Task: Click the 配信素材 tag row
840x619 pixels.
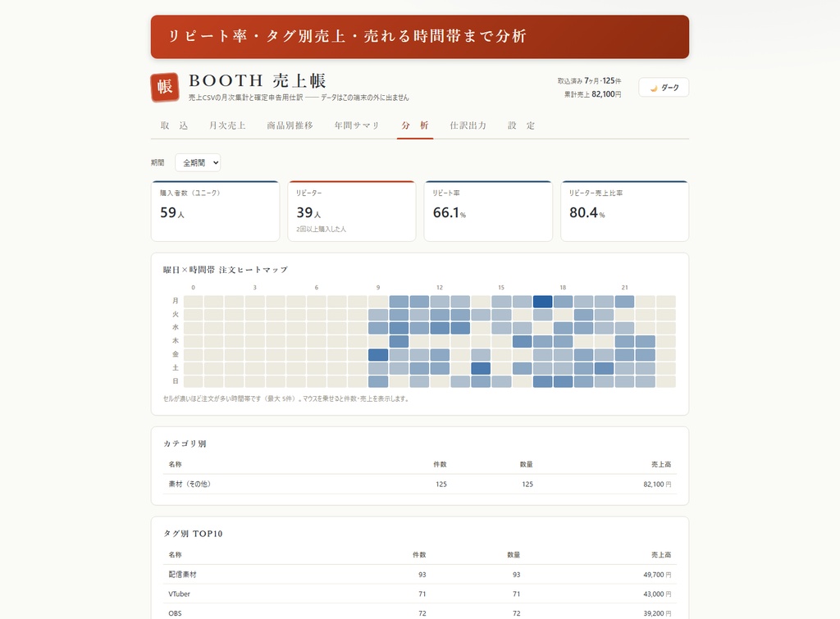Action: click(419, 575)
